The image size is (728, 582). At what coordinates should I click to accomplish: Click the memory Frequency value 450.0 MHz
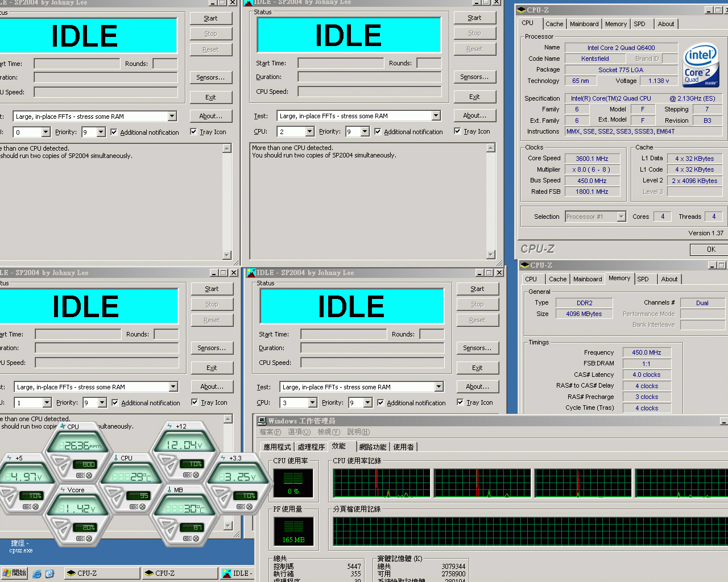pos(647,352)
